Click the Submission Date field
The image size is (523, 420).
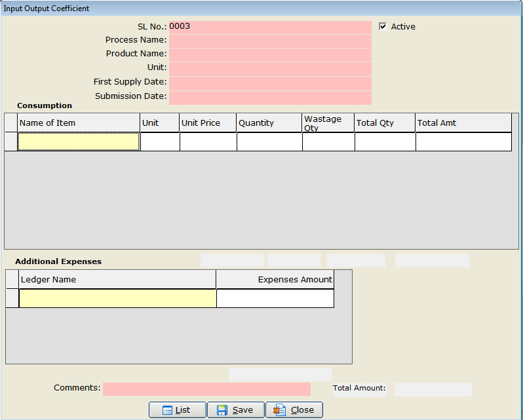[x=270, y=98]
